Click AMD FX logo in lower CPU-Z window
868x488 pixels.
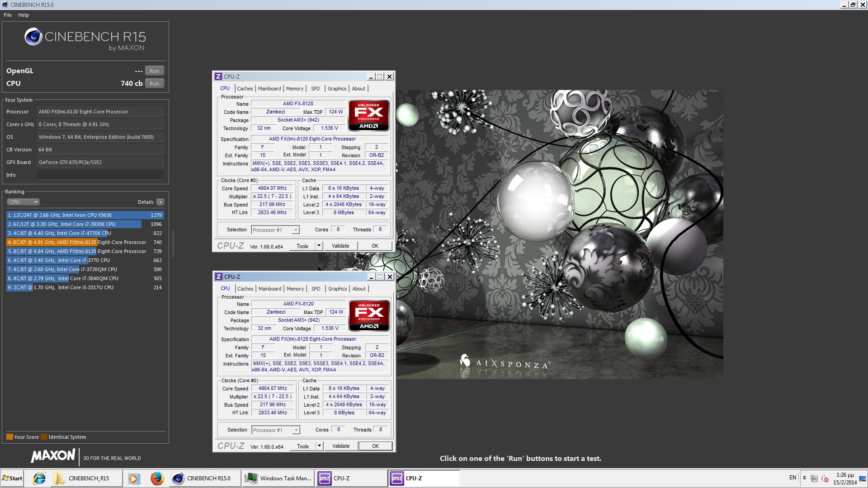pos(369,316)
